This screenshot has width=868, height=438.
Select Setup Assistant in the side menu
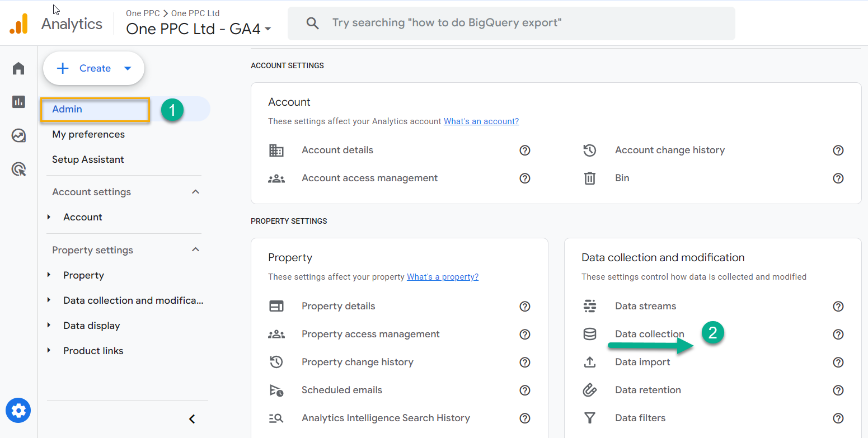[88, 159]
